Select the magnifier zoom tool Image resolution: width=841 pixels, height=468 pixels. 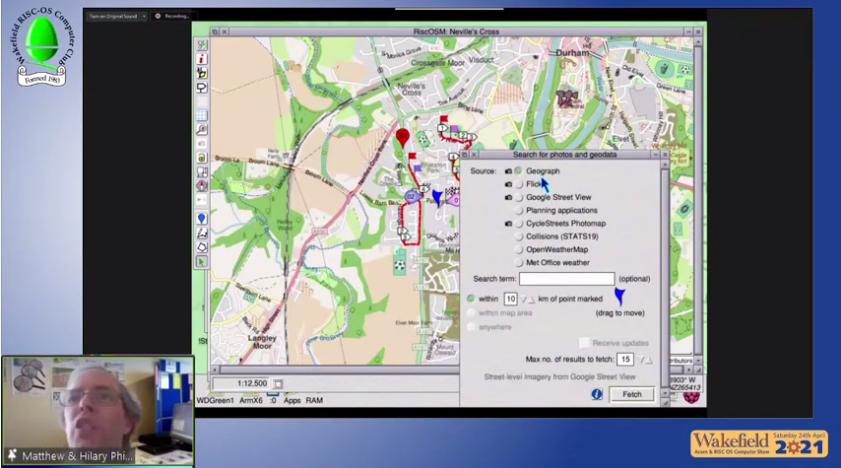202,130
